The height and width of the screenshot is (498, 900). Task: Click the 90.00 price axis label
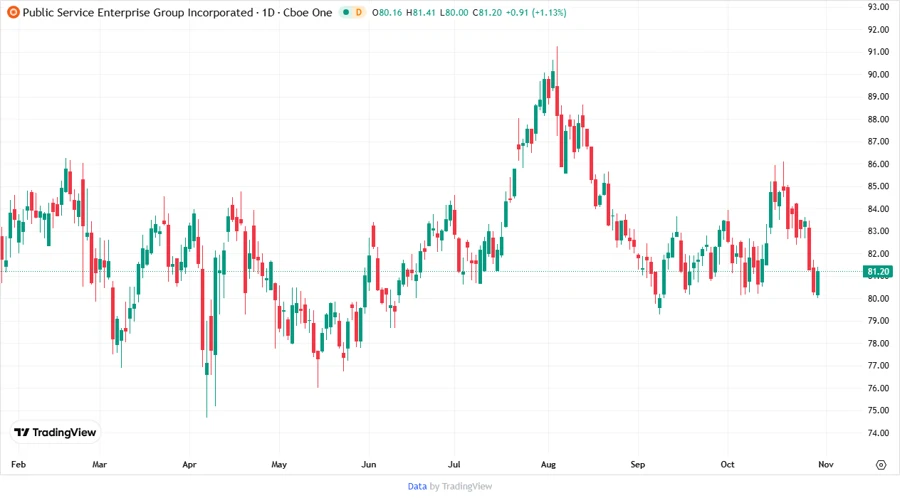click(878, 74)
